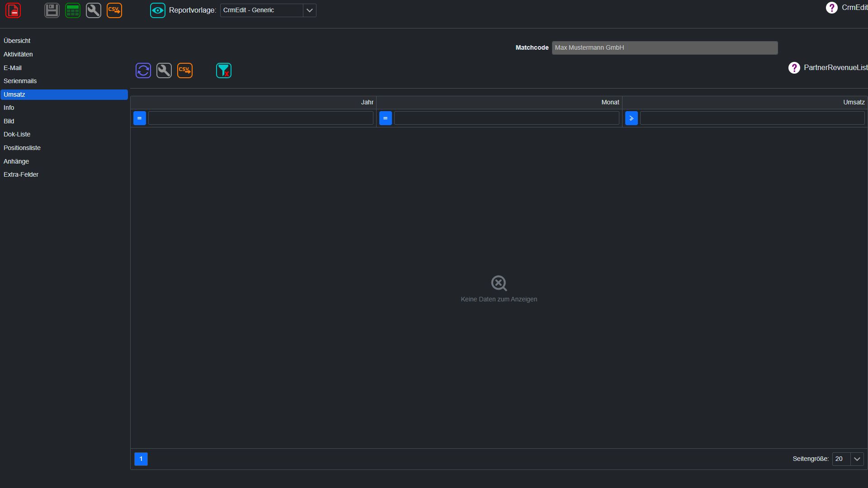This screenshot has height=488, width=868.
Task: Click the floppy disk save icon
Action: tap(52, 10)
